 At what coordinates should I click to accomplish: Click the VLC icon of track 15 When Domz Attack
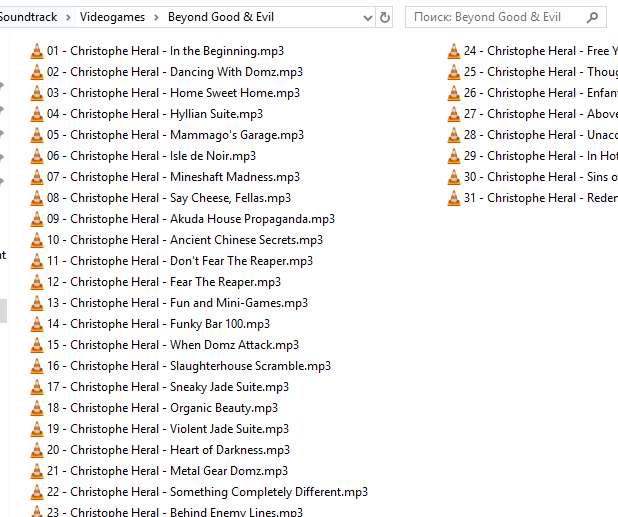click(x=37, y=345)
